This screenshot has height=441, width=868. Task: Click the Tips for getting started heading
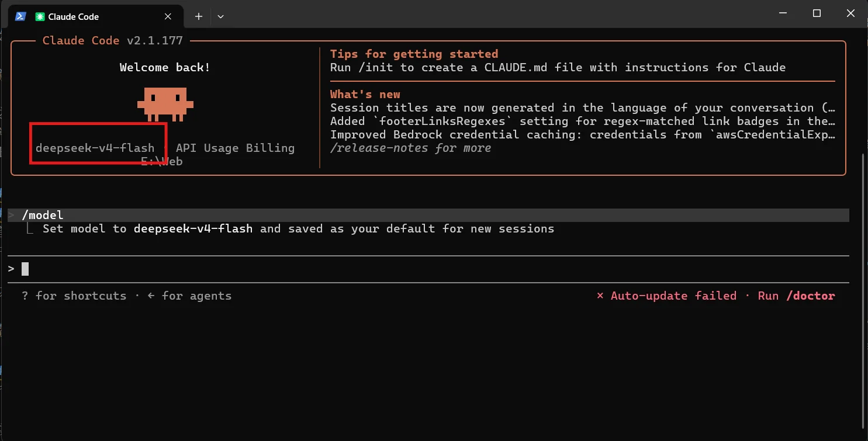click(414, 54)
